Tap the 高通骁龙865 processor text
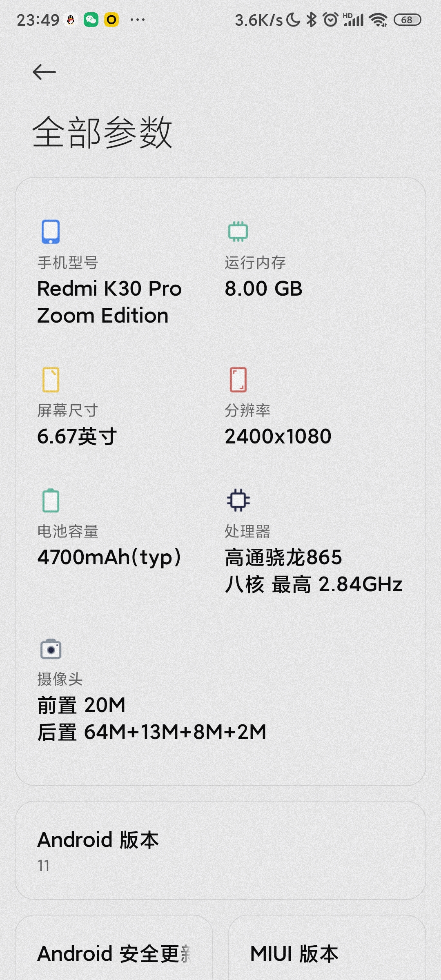Image resolution: width=441 pixels, height=980 pixels. (283, 557)
